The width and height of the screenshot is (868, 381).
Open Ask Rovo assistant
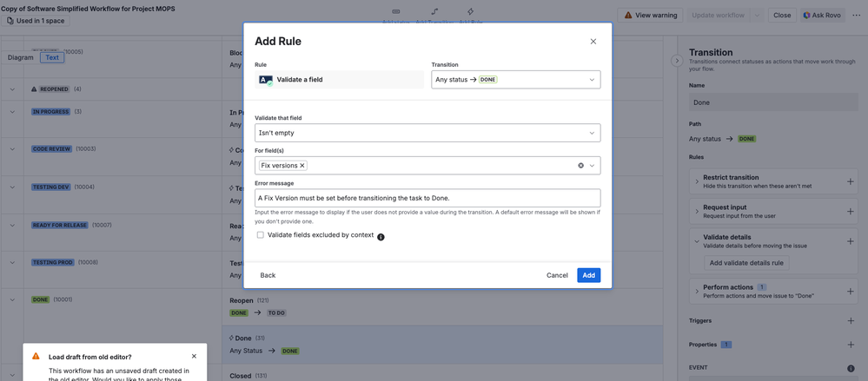tap(823, 16)
